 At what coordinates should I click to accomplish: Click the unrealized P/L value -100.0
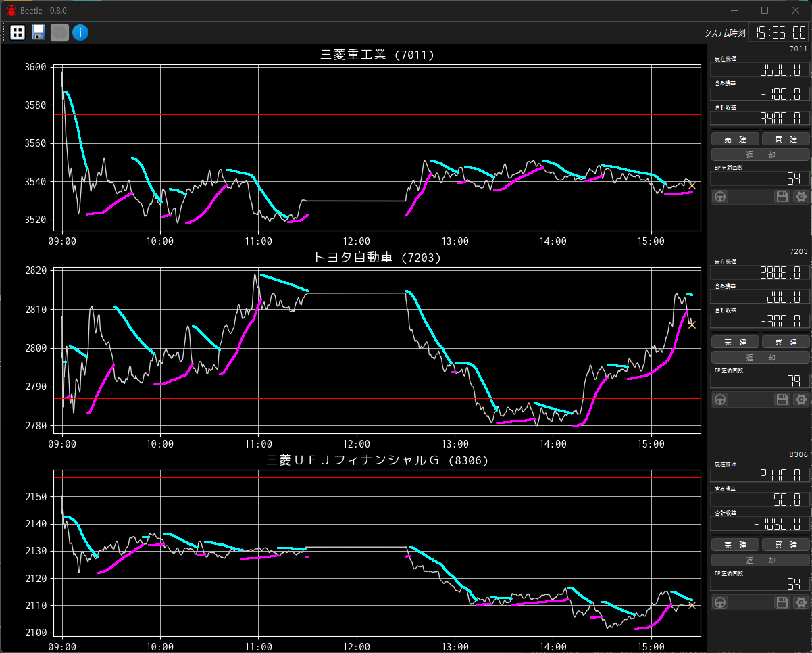(x=761, y=94)
